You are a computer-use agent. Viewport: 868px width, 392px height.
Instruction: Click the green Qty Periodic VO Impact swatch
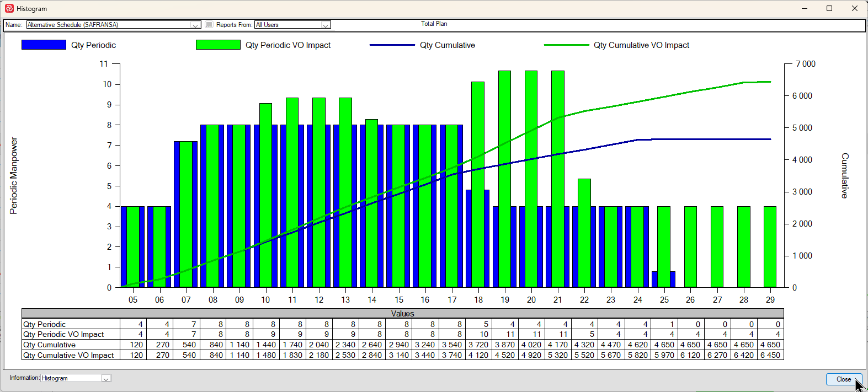click(x=218, y=45)
